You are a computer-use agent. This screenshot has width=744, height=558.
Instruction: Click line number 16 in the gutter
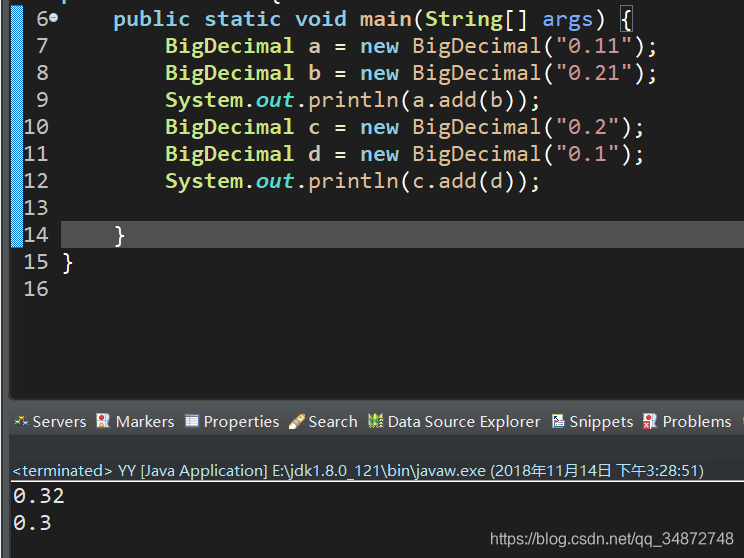36,289
